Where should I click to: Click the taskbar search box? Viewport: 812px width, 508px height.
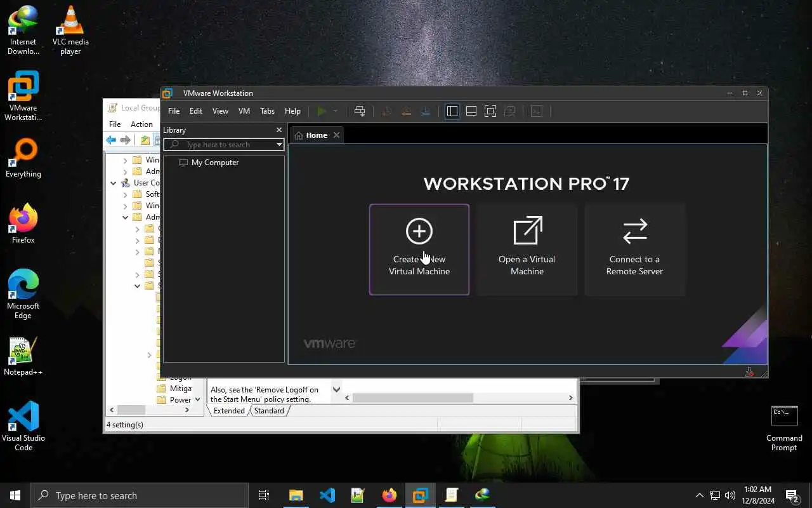click(140, 495)
